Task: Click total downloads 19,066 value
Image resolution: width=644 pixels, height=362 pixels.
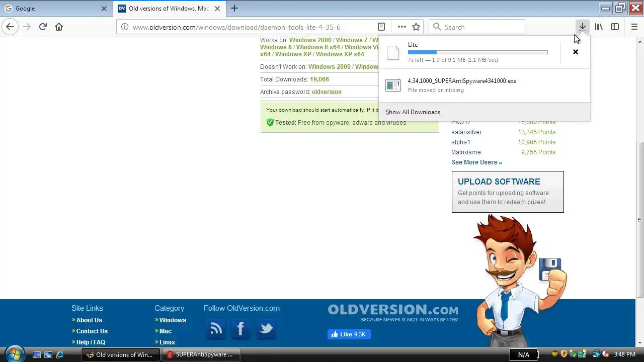Action: tap(319, 79)
